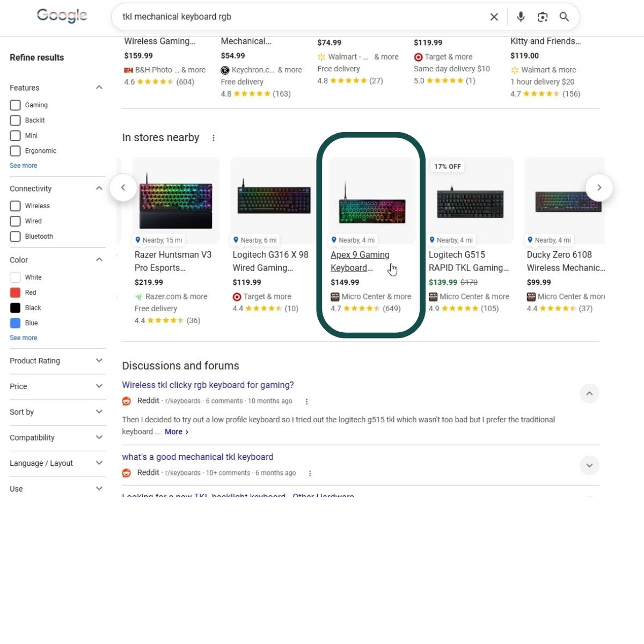Image resolution: width=644 pixels, height=644 pixels.
Task: Open the three-dot menu beside In stores nearby
Action: 214,138
